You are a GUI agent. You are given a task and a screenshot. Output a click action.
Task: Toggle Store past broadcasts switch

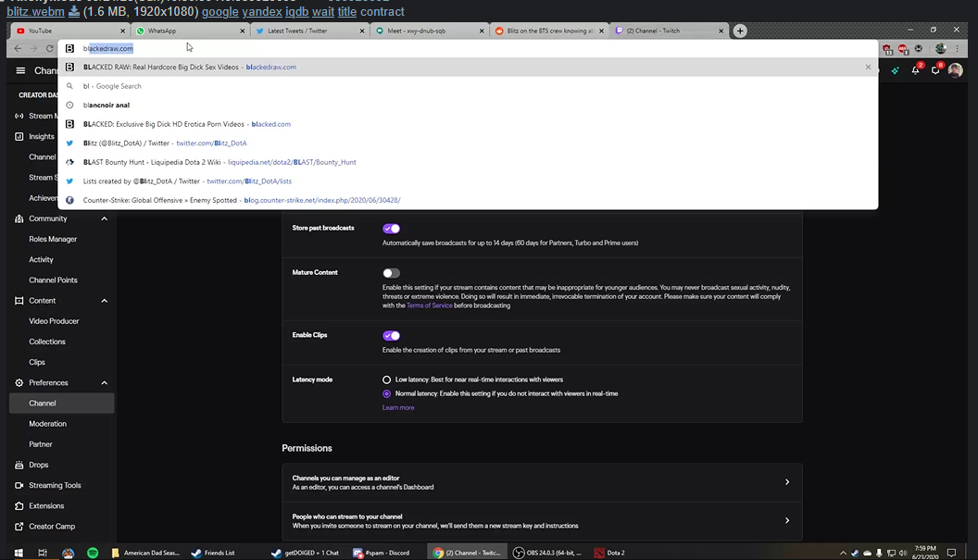391,229
